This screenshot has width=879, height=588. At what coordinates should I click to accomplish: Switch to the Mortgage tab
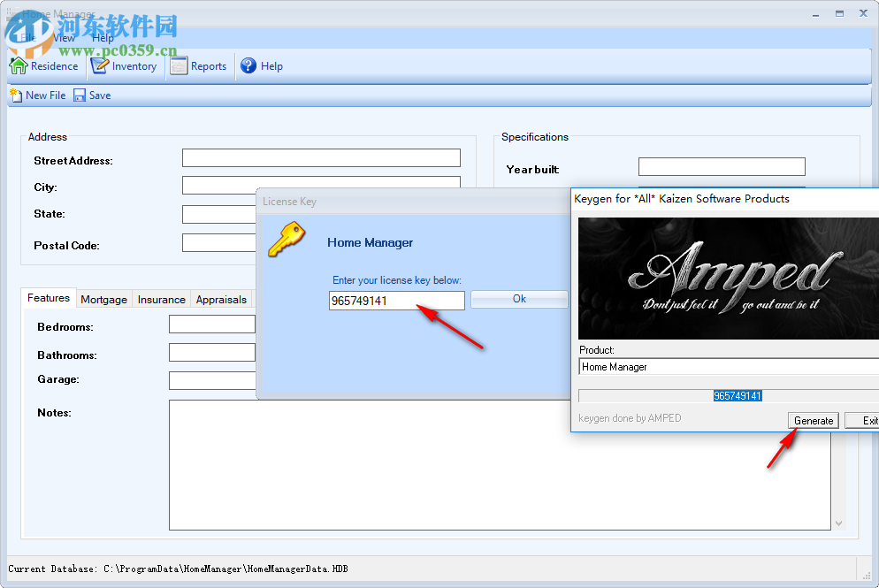click(103, 299)
